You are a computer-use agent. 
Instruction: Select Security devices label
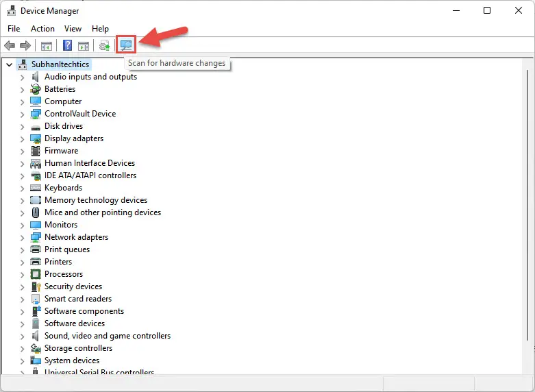coord(73,286)
